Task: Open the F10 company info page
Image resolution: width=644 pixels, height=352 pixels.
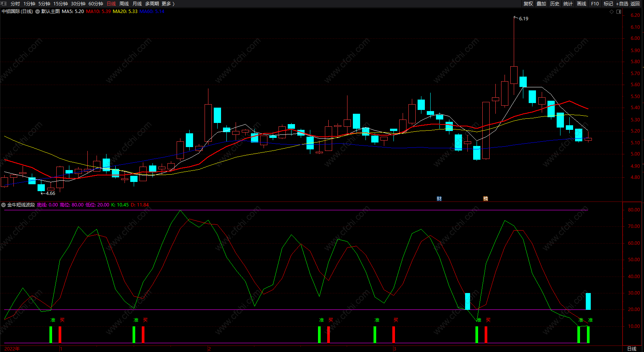Action: coord(595,3)
